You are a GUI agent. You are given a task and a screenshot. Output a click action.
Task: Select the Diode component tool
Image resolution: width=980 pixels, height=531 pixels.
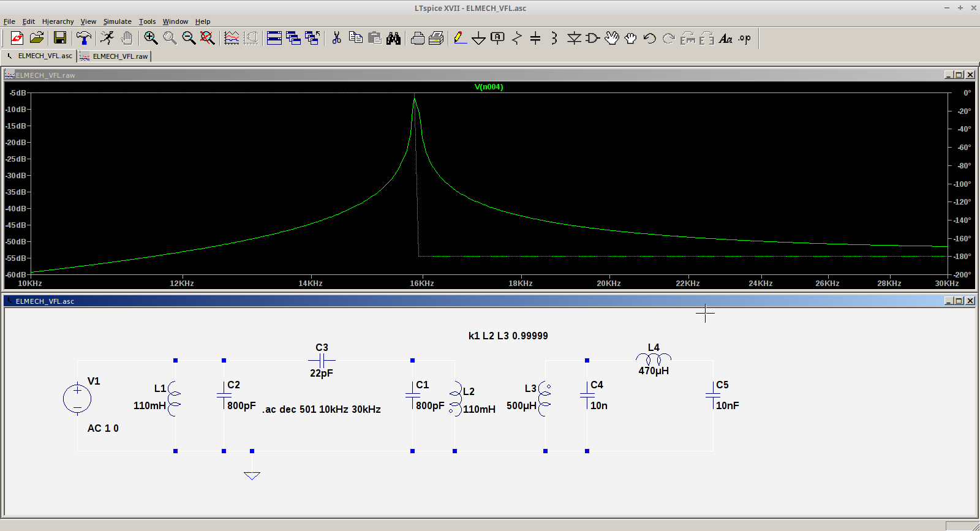tap(573, 38)
